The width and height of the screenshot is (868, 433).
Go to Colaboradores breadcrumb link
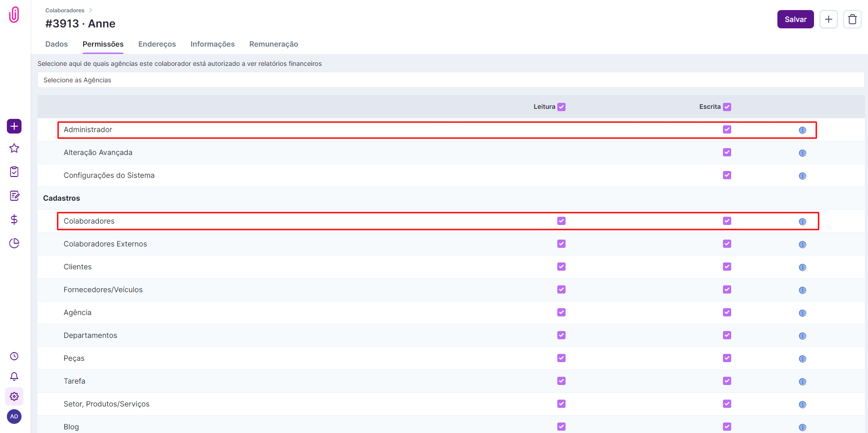pyautogui.click(x=65, y=11)
